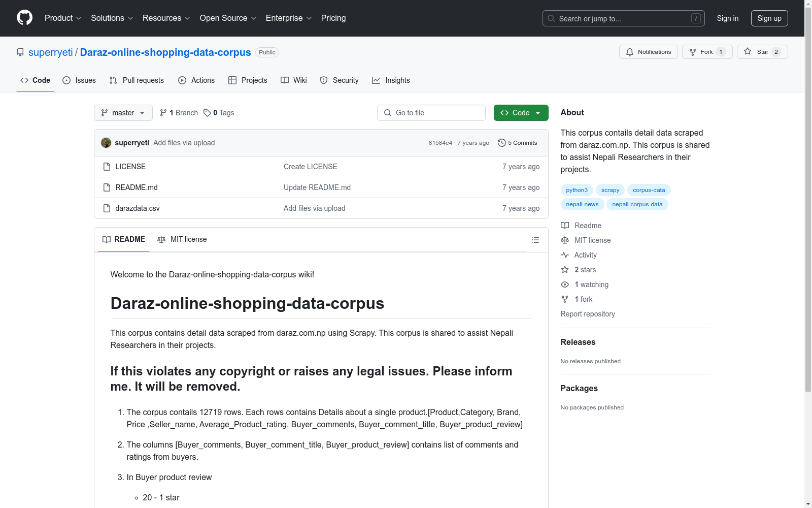This screenshot has height=508, width=812.
Task: View the 5 Commits history
Action: click(x=518, y=143)
